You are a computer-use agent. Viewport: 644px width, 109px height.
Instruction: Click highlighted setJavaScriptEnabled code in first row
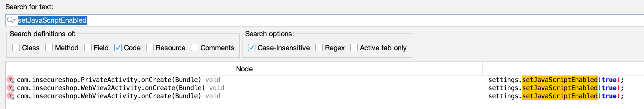point(560,80)
